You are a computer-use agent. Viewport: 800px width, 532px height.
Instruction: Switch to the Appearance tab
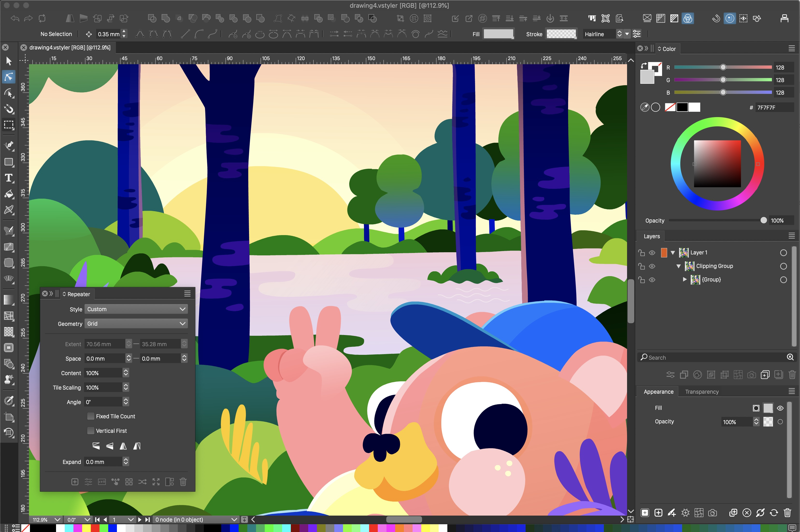(658, 392)
